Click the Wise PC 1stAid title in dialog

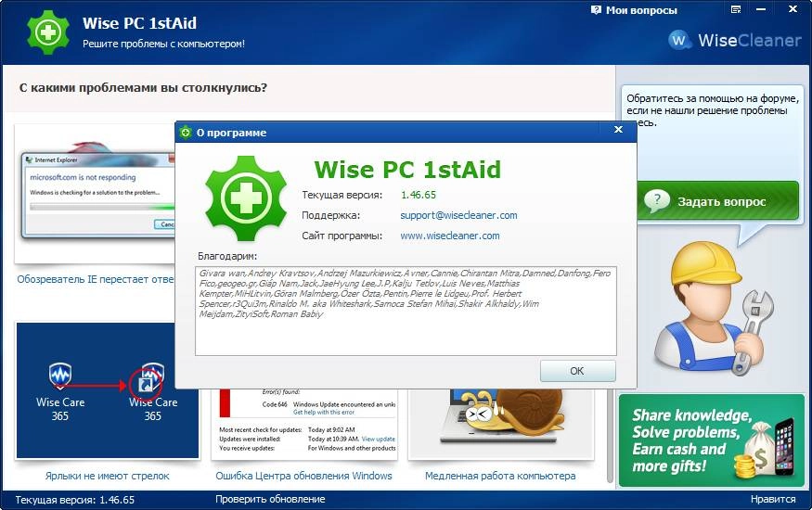point(407,170)
